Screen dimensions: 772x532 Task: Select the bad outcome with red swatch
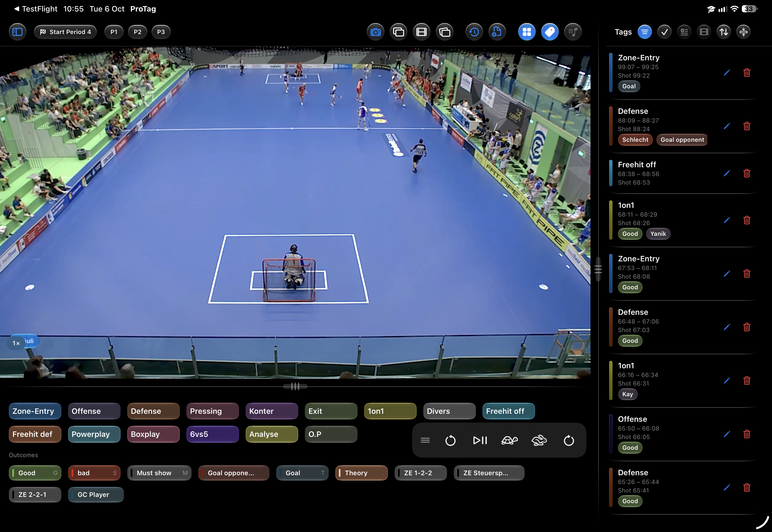[x=94, y=473]
